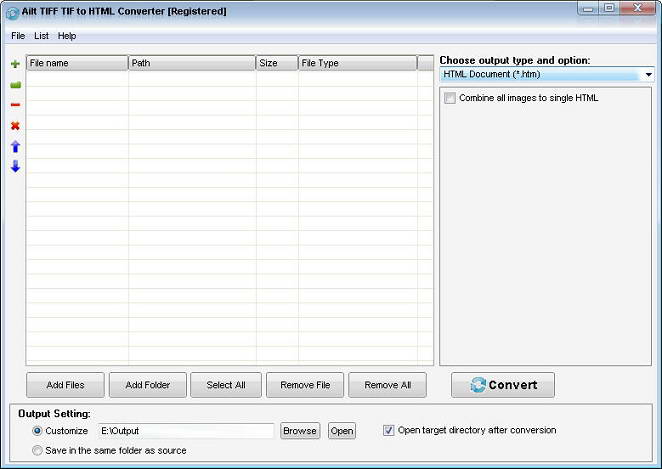Viewport: 662px width, 469px height.
Task: Sort by File name column header
Action: [77, 63]
